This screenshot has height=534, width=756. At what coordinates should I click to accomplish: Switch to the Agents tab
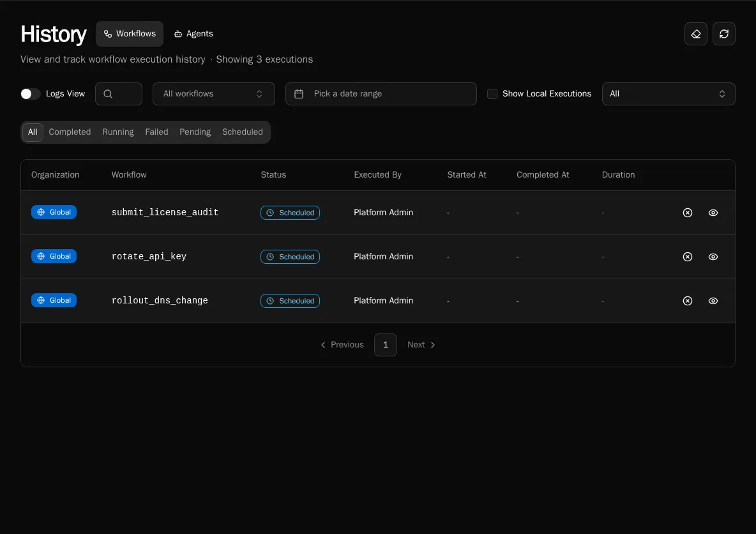click(x=193, y=34)
